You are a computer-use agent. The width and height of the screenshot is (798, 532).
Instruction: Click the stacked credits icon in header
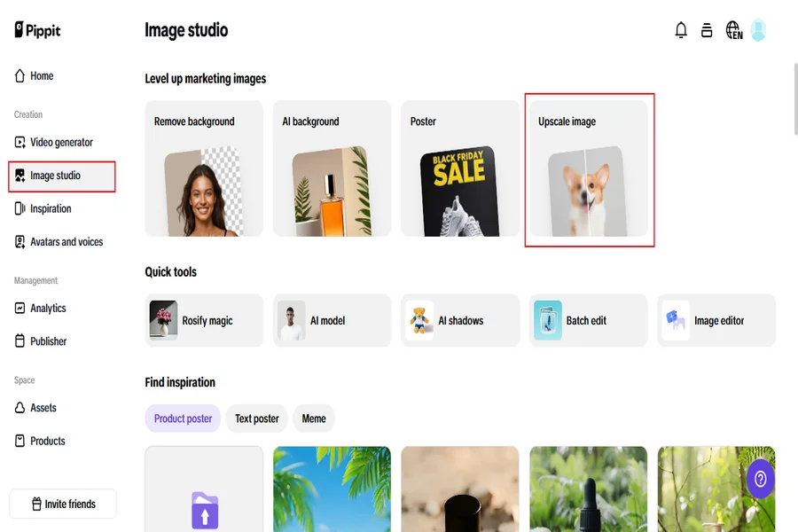click(x=707, y=30)
